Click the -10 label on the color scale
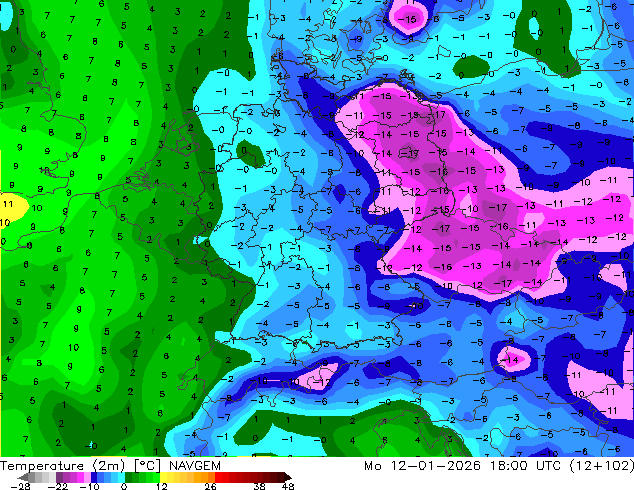 click(x=89, y=486)
